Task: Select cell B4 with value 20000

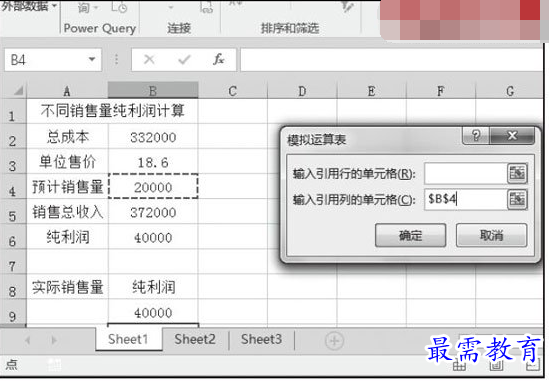Action: point(153,187)
